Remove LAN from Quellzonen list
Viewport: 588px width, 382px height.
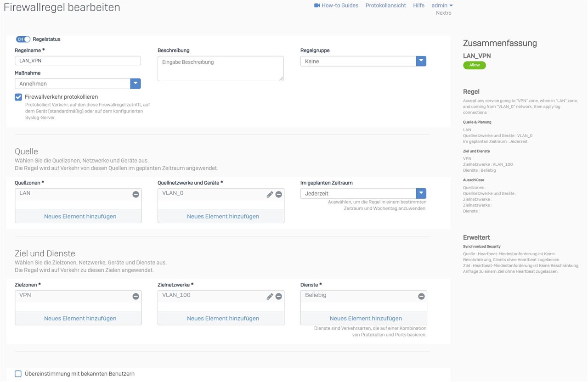pos(136,195)
